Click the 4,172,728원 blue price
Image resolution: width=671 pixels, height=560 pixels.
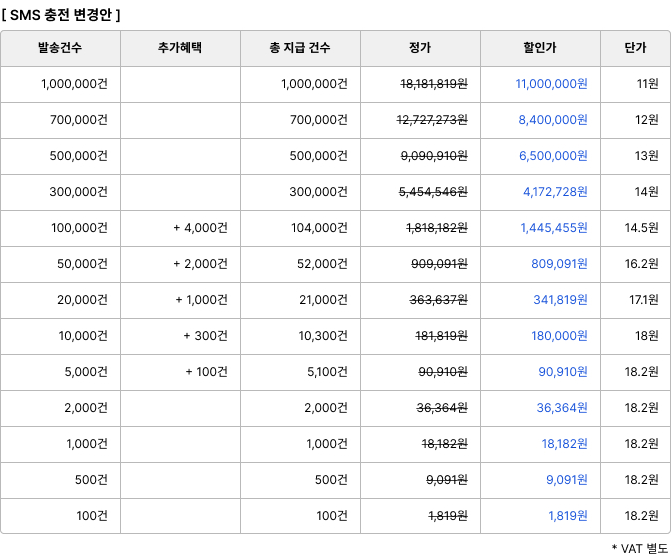[x=555, y=192]
